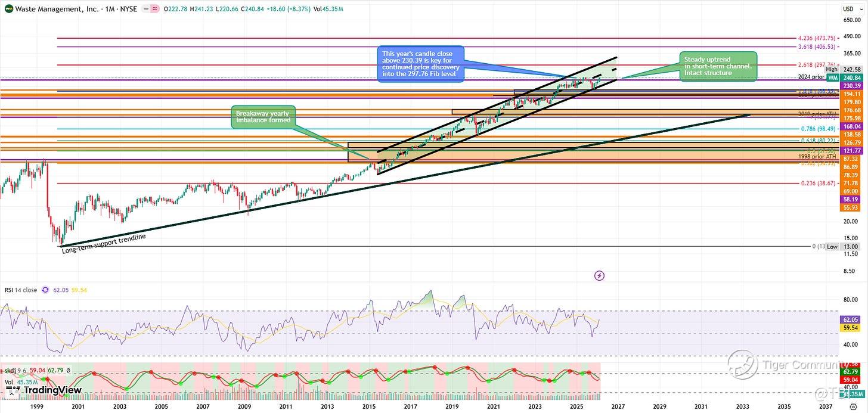Click the 650.00 price axis tick

pos(851,20)
